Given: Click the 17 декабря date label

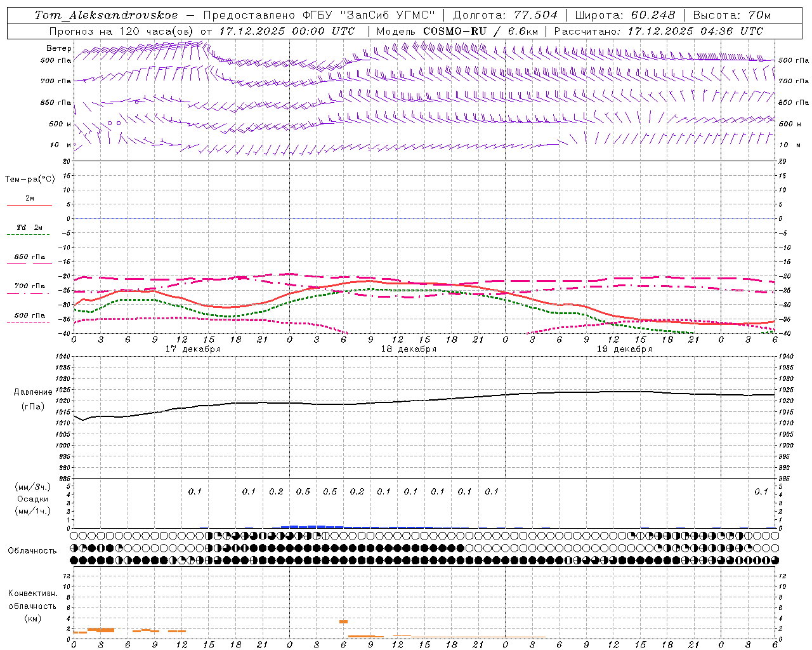Looking at the screenshot, I should click(193, 349).
